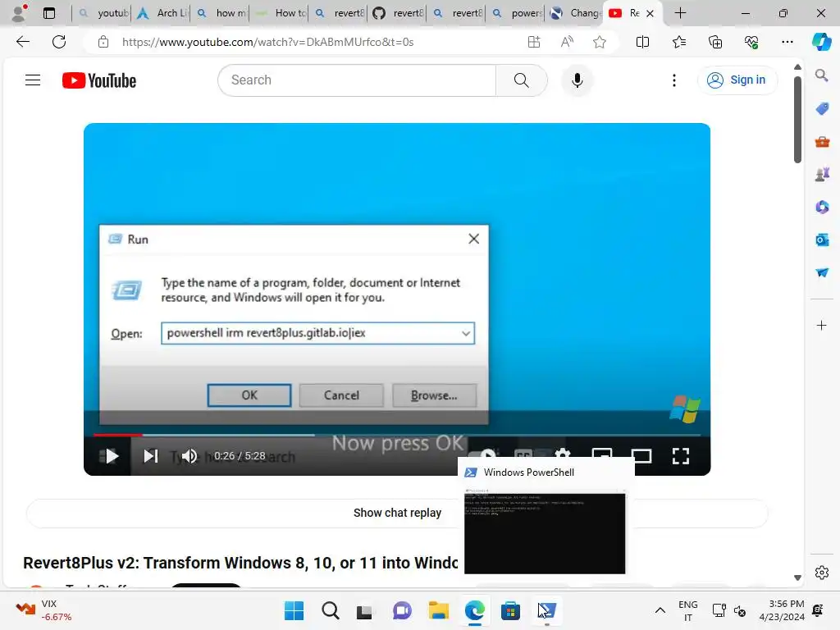Go back to the previous page
840x630 pixels.
(23, 42)
